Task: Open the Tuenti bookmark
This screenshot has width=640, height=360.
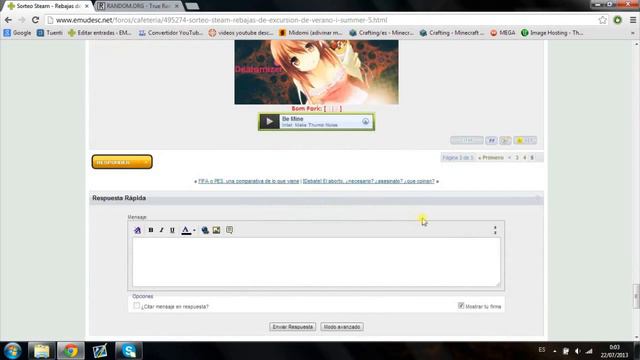Action: point(49,33)
